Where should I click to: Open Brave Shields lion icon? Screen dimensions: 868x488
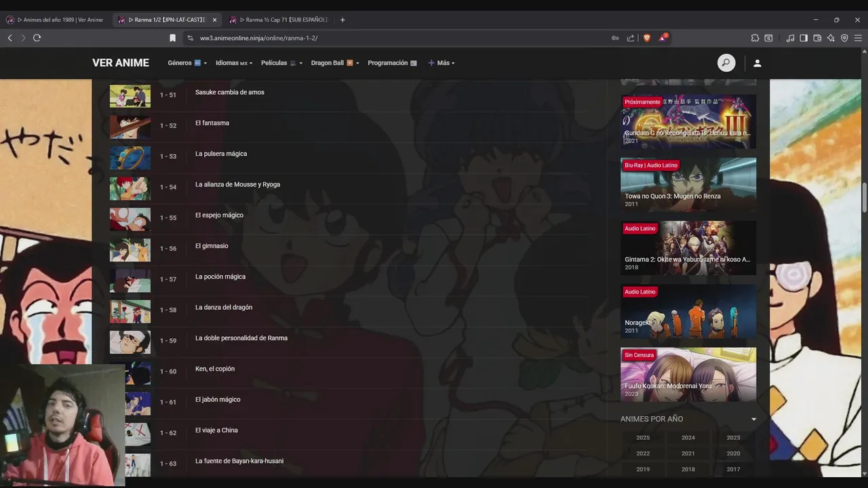click(x=647, y=38)
